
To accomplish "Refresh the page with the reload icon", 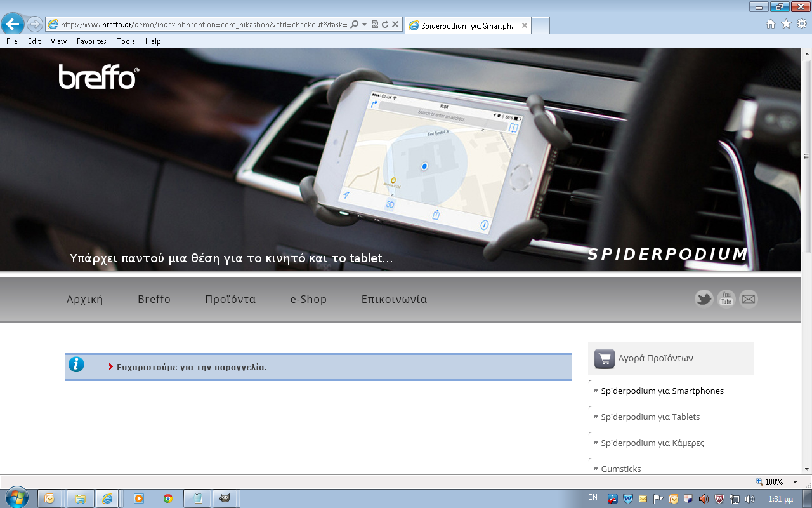I will pos(384,24).
